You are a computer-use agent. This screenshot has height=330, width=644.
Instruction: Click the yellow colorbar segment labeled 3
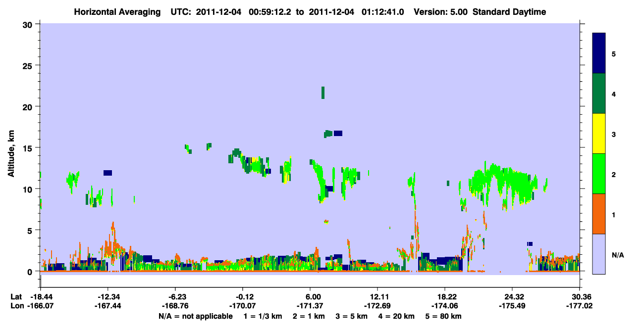[599, 134]
